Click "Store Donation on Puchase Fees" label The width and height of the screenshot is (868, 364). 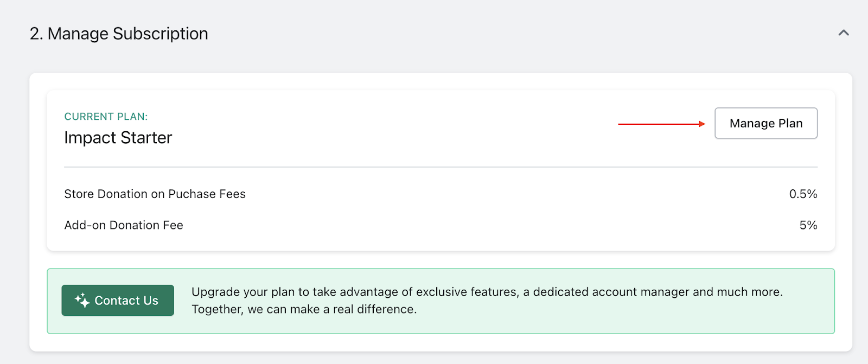[155, 194]
